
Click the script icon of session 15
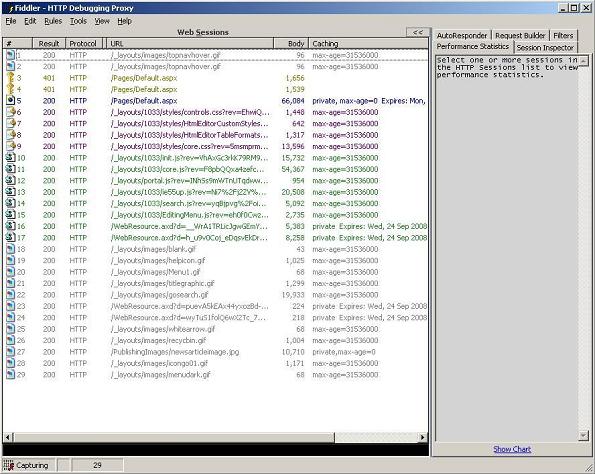(x=11, y=214)
